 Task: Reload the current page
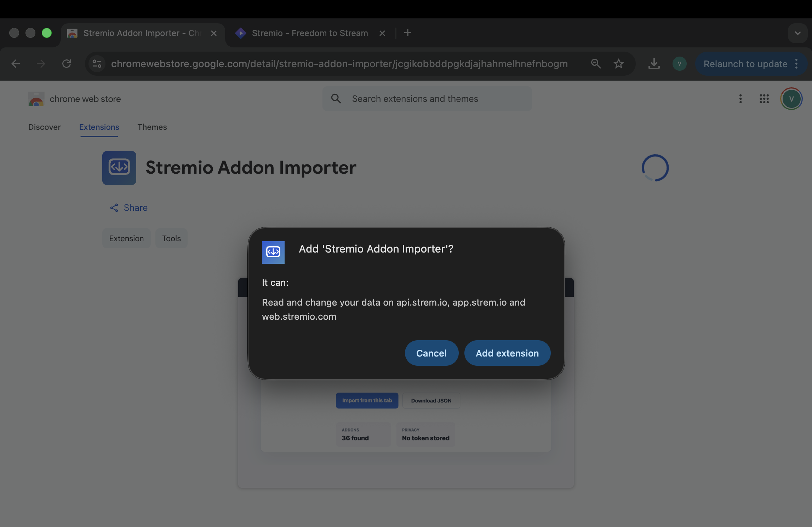tap(67, 64)
